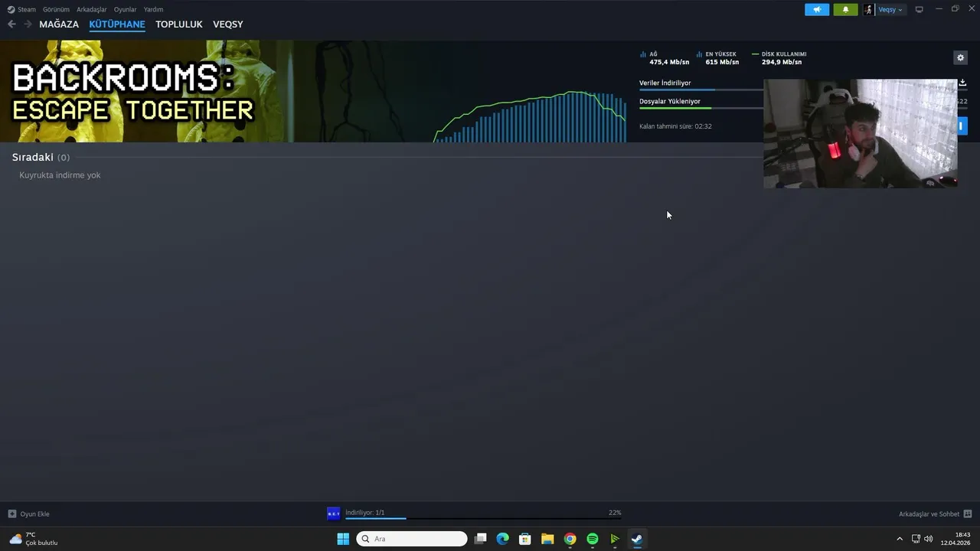
Task: Launch Microsoft Edge from the taskbar
Action: (x=503, y=539)
